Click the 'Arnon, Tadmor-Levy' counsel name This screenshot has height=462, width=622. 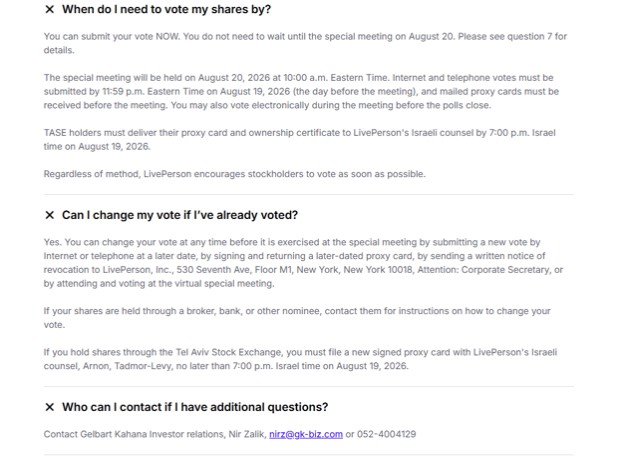[x=127, y=366]
